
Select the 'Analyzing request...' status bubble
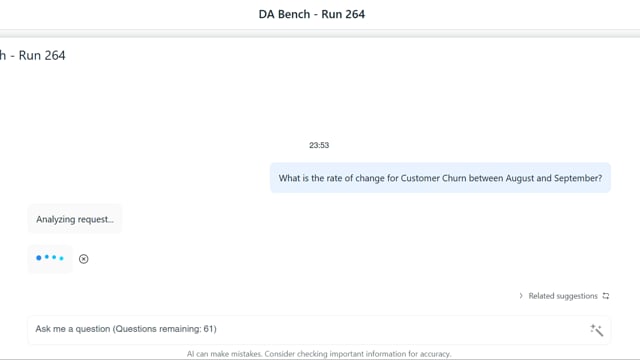coord(75,219)
